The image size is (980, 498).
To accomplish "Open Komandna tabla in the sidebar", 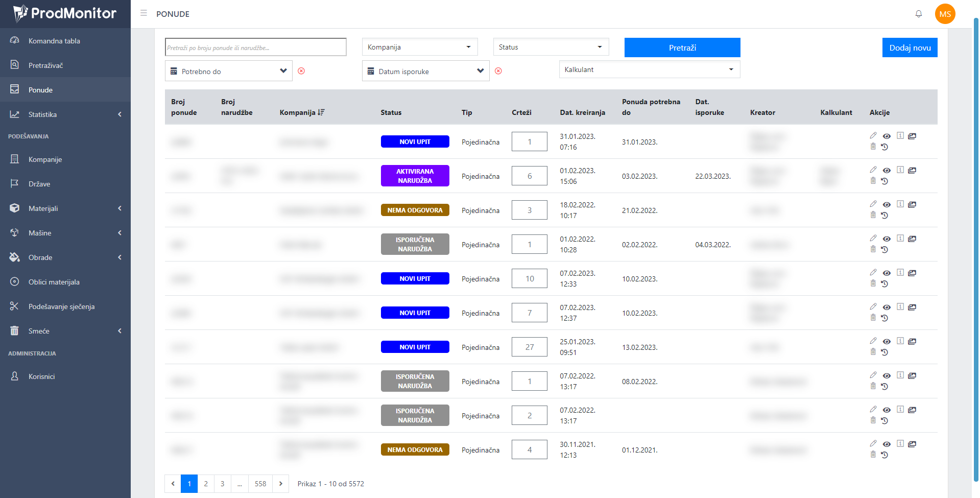I will pyautogui.click(x=54, y=41).
